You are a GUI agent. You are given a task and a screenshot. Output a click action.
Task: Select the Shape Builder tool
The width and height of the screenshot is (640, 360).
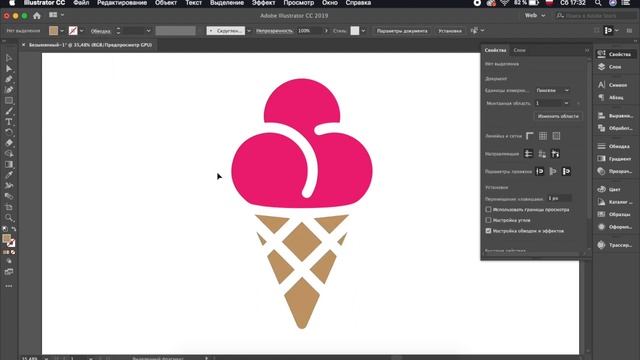pos(9,153)
